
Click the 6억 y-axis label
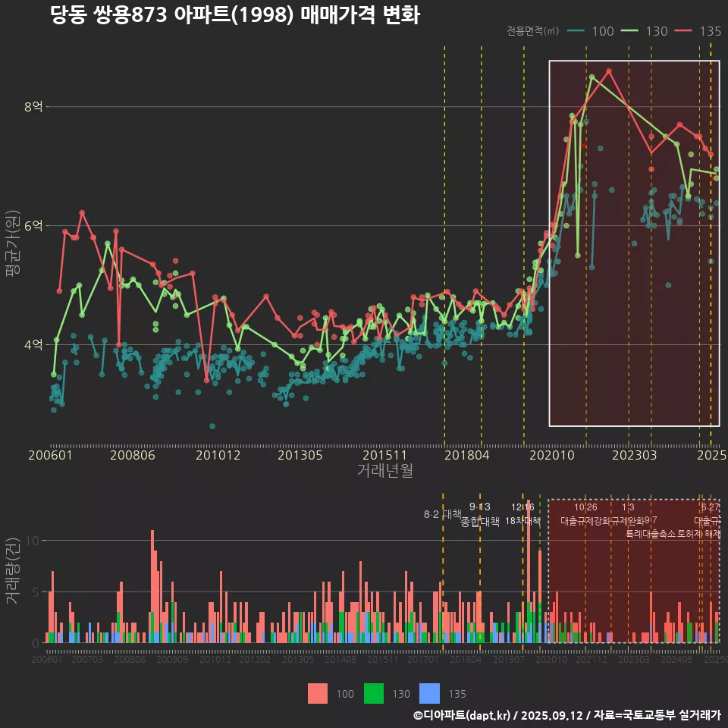(x=33, y=226)
